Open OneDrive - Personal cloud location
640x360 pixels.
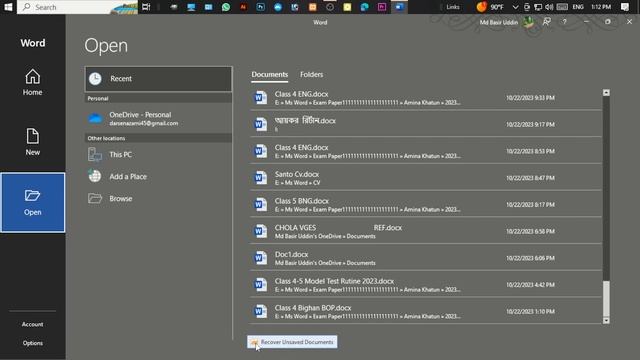point(158,118)
